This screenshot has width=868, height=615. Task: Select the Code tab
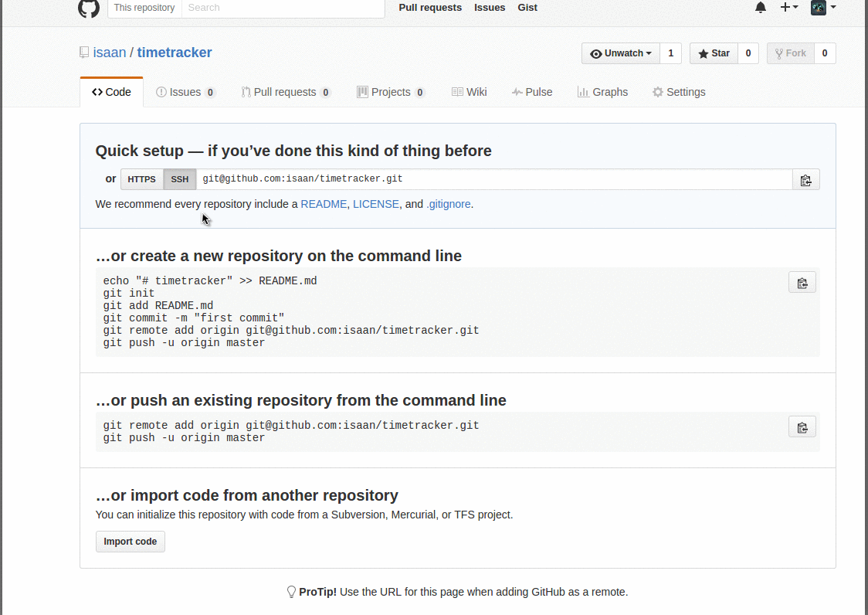pos(112,92)
